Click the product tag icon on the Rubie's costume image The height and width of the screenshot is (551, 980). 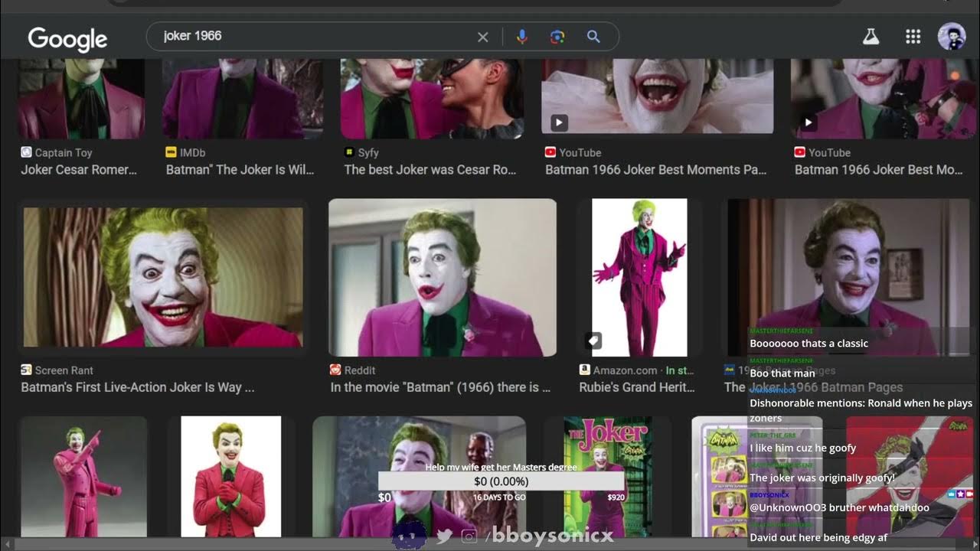tap(593, 340)
